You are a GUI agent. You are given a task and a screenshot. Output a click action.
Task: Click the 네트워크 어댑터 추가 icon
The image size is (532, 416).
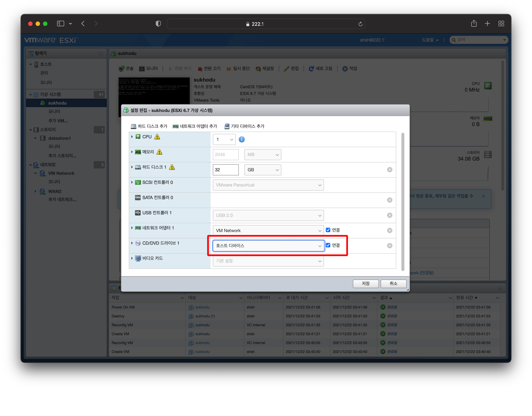pyautogui.click(x=175, y=126)
